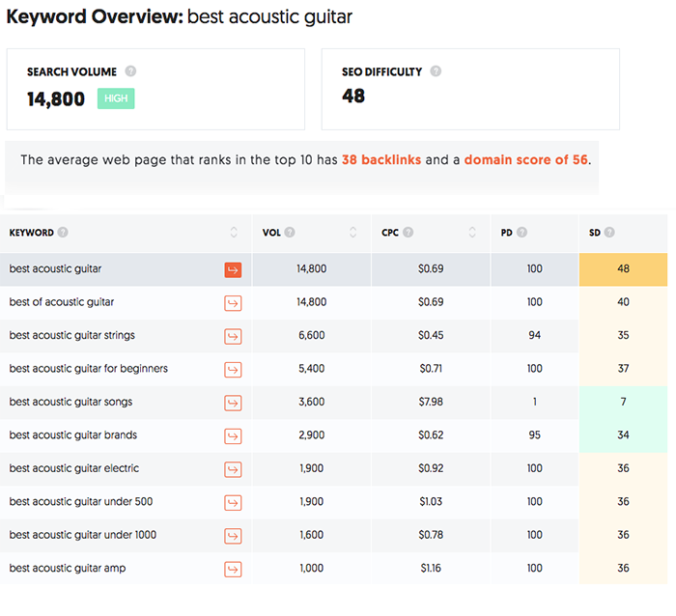Click the domain score of 56 link

(x=525, y=160)
